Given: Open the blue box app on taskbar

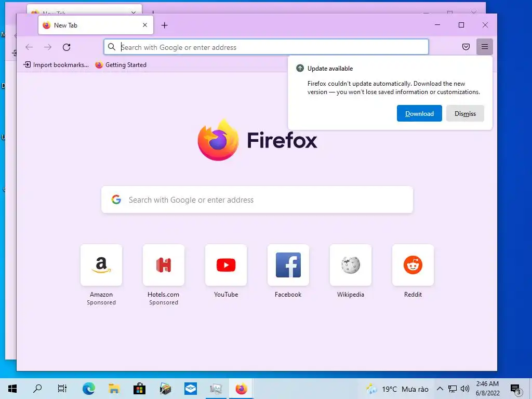Looking at the screenshot, I should pyautogui.click(x=190, y=389).
